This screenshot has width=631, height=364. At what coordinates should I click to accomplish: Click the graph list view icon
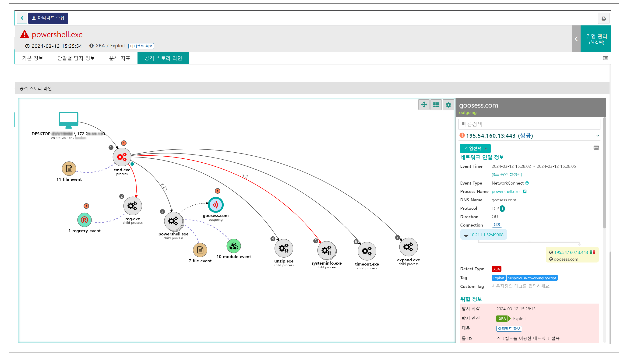click(436, 105)
